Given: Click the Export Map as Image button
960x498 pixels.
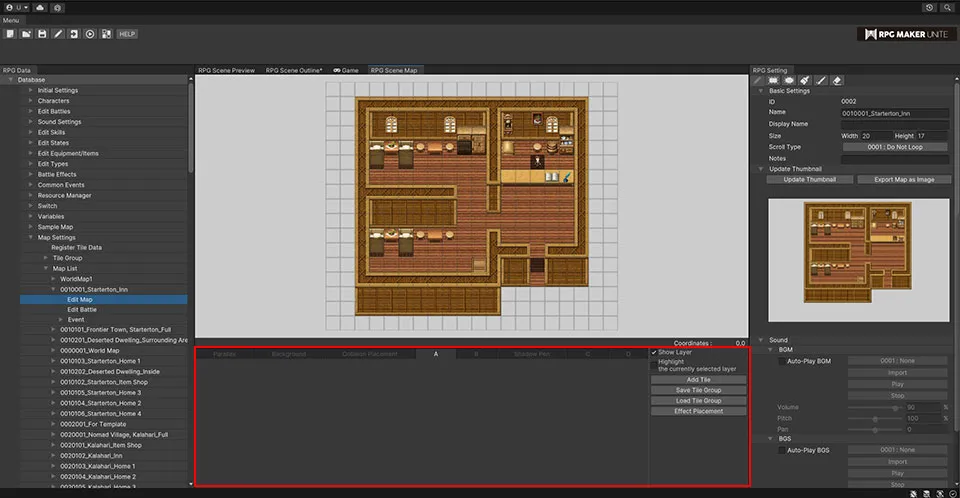Looking at the screenshot, I should tap(903, 180).
